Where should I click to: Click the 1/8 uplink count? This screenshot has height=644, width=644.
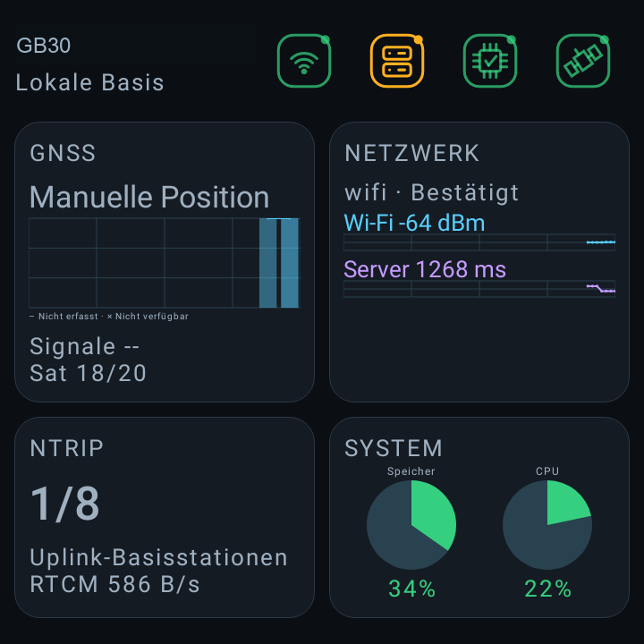point(65,504)
